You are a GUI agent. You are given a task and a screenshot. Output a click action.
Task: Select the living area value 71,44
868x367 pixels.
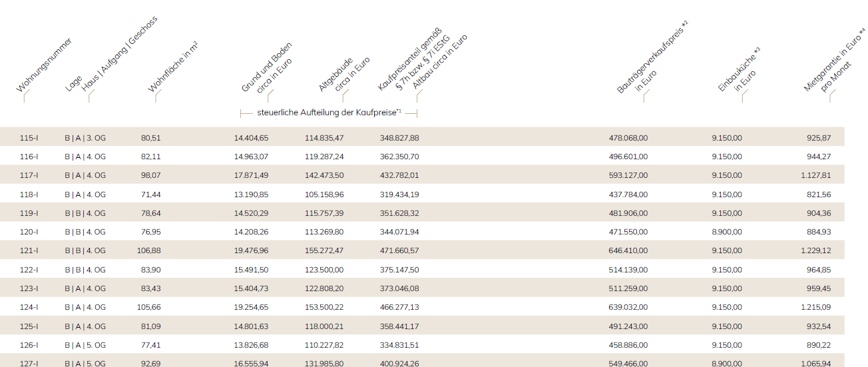[150, 194]
